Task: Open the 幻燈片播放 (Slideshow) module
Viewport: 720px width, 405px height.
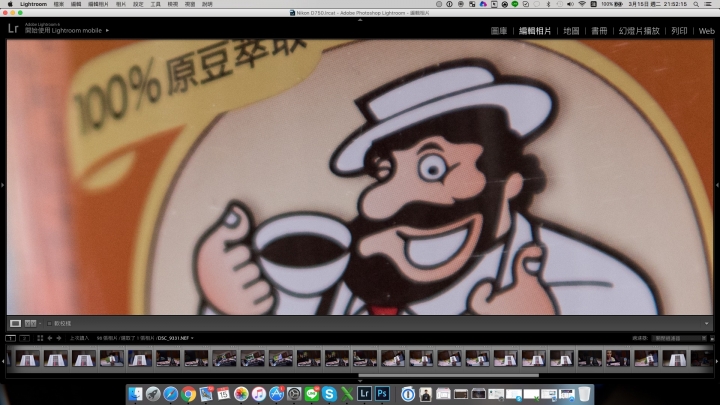Action: pos(639,31)
